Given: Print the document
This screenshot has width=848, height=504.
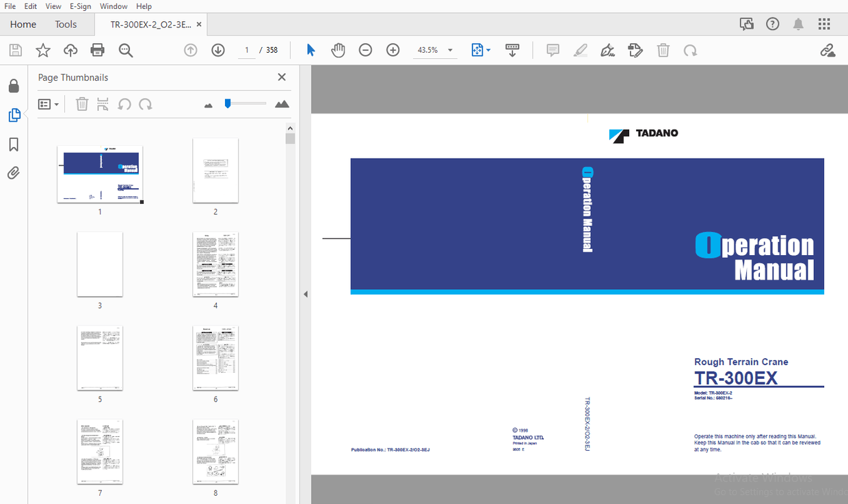Looking at the screenshot, I should point(97,50).
